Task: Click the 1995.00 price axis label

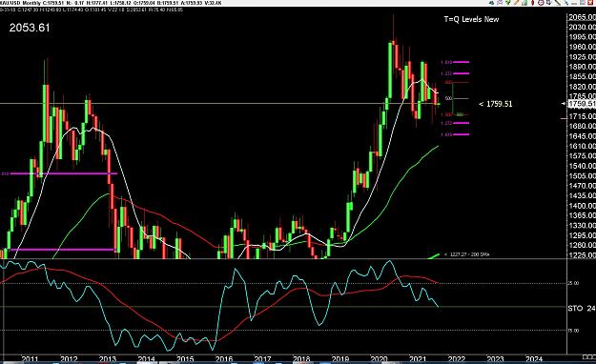Action: coord(582,37)
